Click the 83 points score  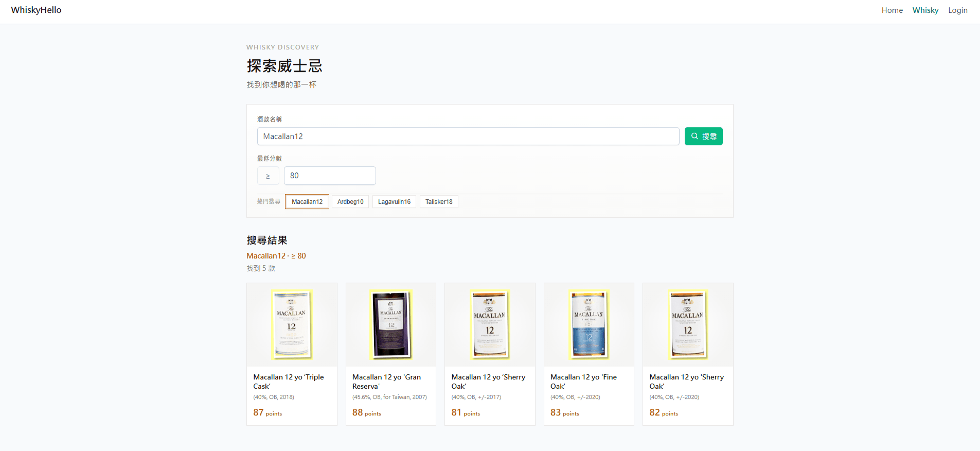565,412
